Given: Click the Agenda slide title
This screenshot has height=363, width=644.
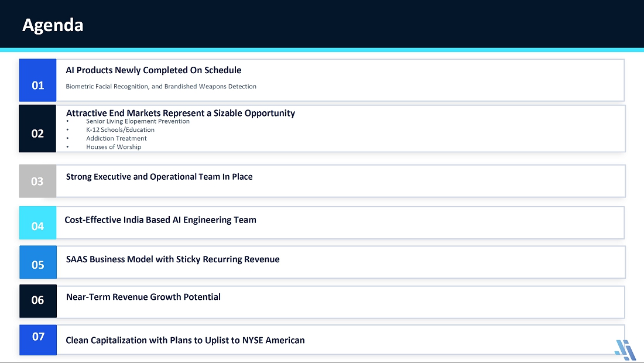Looking at the screenshot, I should coord(53,25).
